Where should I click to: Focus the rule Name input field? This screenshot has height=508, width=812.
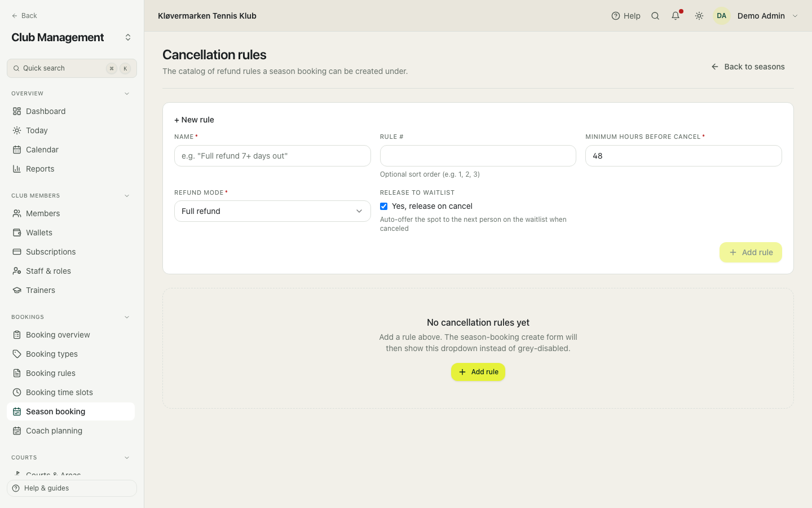point(272,156)
